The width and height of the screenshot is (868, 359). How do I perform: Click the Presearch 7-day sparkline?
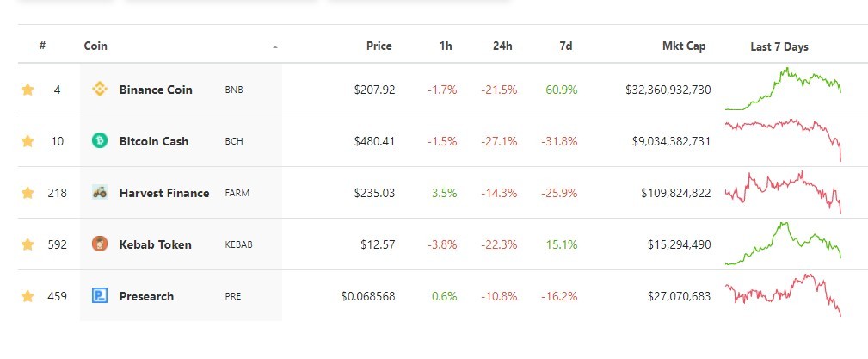(x=783, y=295)
